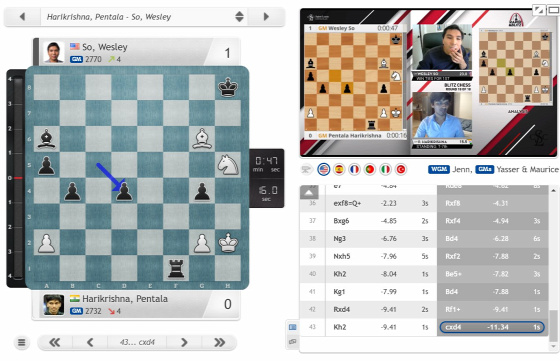Viewport: 560px width, 361px height.
Task: Select the Turkish flag commentary
Action: pyautogui.click(x=401, y=169)
